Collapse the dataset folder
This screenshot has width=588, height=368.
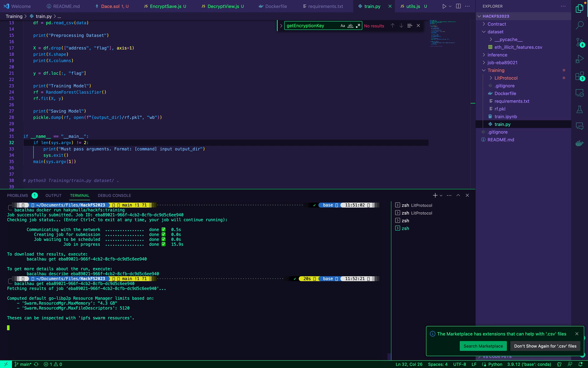coord(484,32)
